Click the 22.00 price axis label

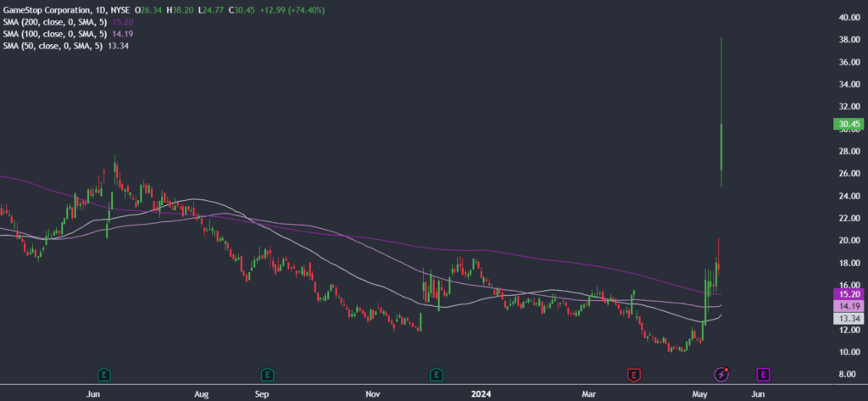pos(849,218)
